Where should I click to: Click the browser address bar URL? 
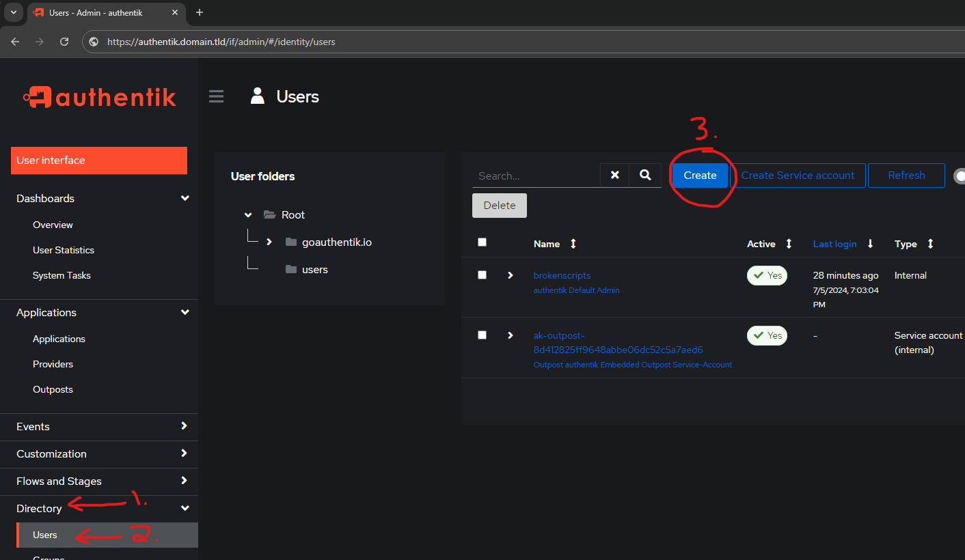point(221,42)
